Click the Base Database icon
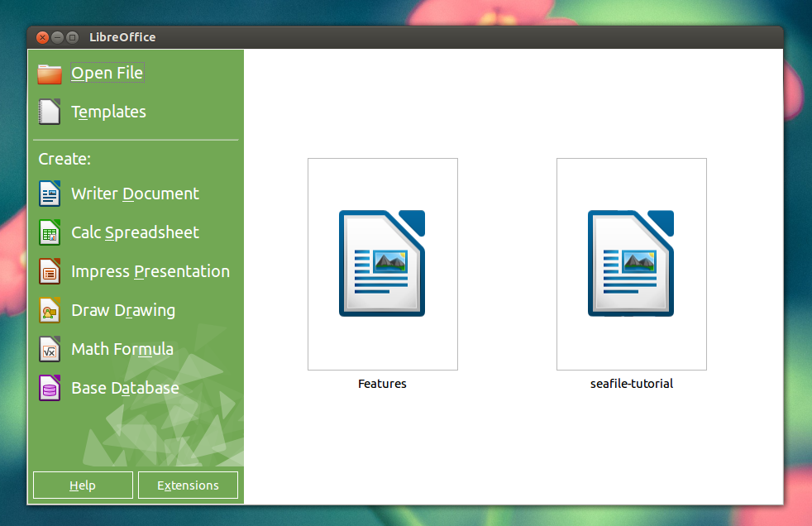The height and width of the screenshot is (526, 812). click(x=50, y=388)
